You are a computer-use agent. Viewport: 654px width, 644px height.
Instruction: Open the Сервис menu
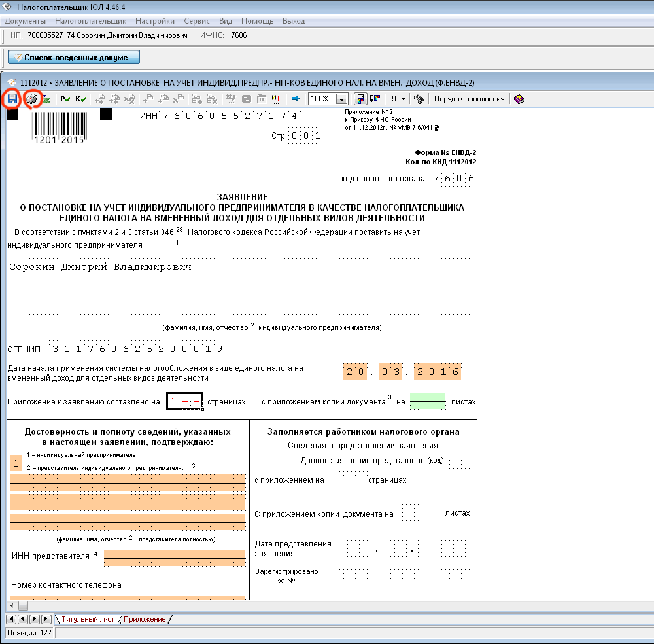tap(197, 21)
